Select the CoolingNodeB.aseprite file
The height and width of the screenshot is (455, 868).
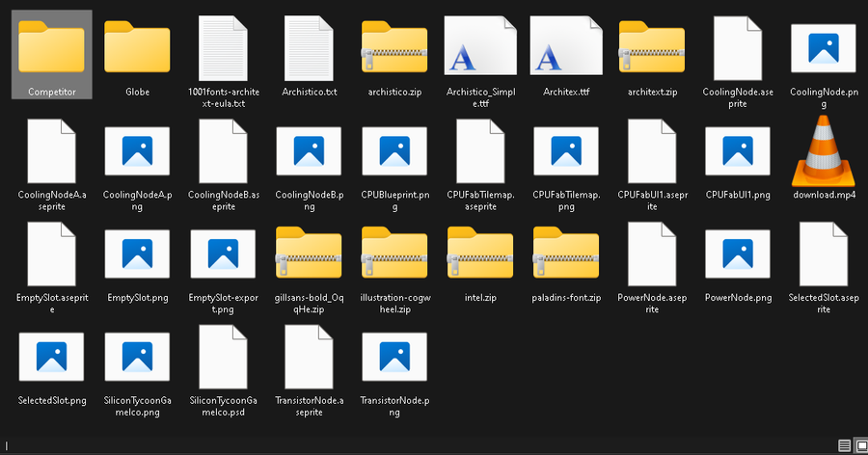(x=223, y=163)
